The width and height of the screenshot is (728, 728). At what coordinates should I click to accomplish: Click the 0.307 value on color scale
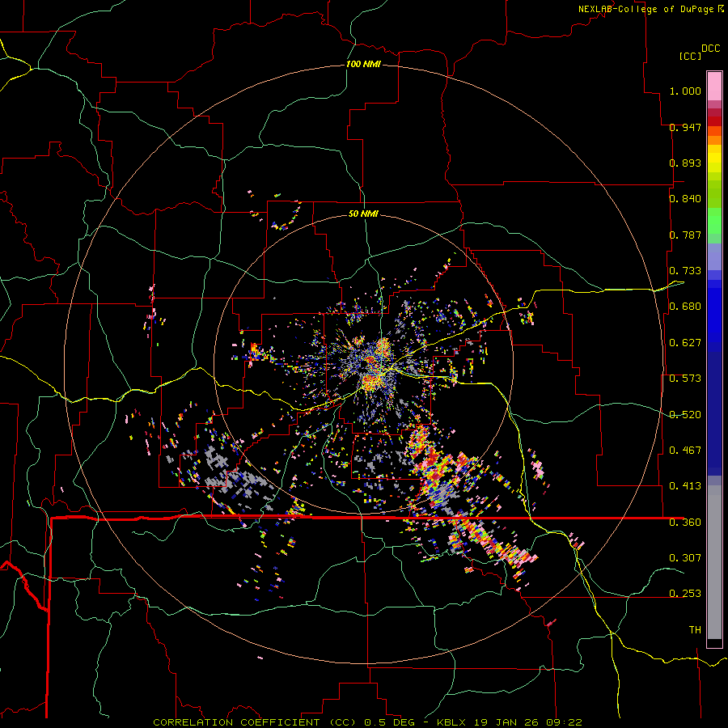[x=685, y=558]
